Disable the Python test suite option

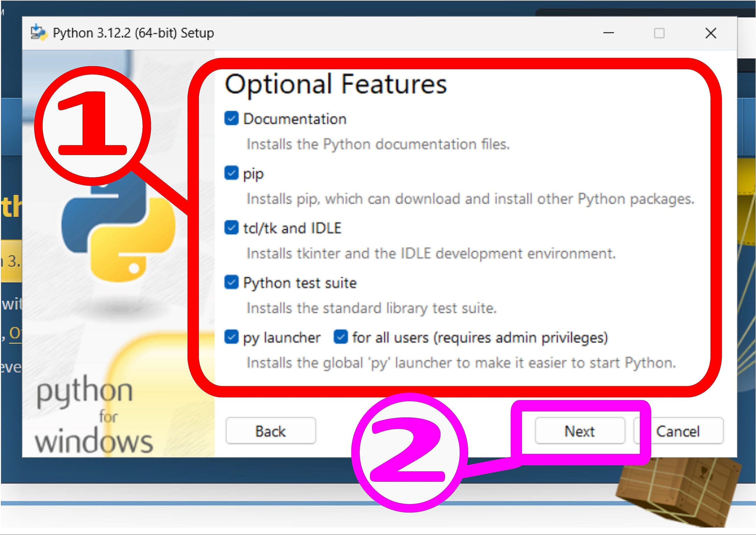click(231, 282)
